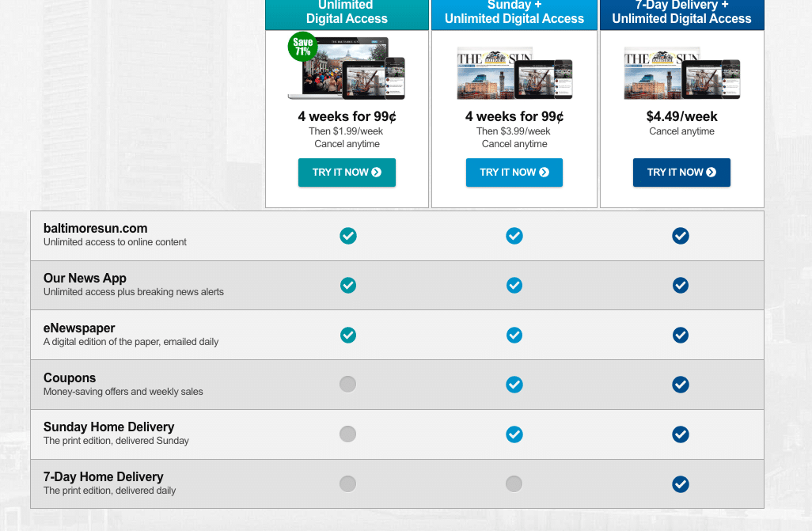The height and width of the screenshot is (531, 812).
Task: Click the Coupons feature title
Action: 70,378
